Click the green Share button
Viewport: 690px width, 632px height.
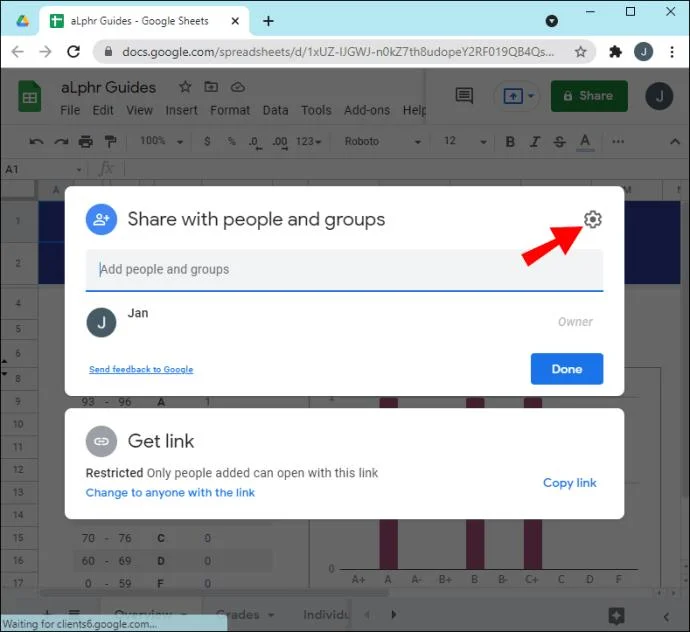[589, 96]
